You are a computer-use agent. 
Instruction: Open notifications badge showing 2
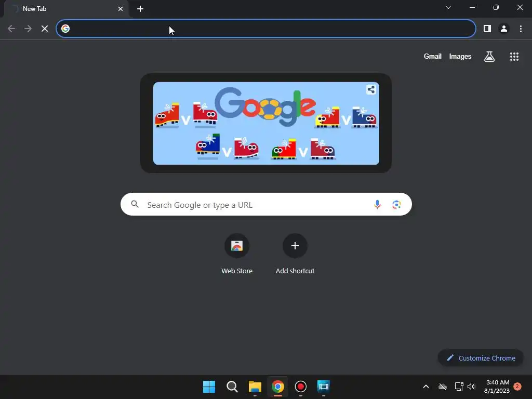pos(517,387)
